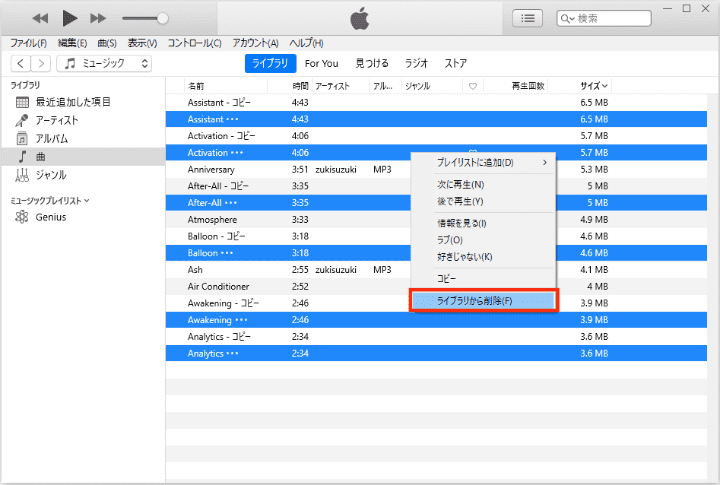The image size is (720, 485).
Task: Switch to the ストア tab
Action: (456, 63)
